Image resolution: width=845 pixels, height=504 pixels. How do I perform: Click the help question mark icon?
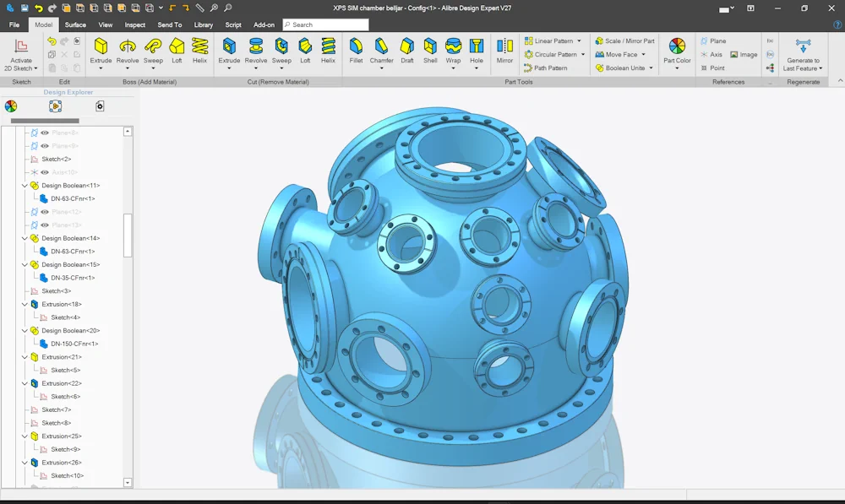point(838,24)
